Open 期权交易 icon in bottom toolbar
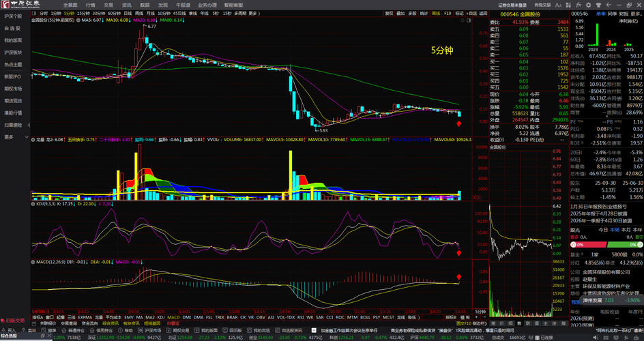 tap(169, 330)
